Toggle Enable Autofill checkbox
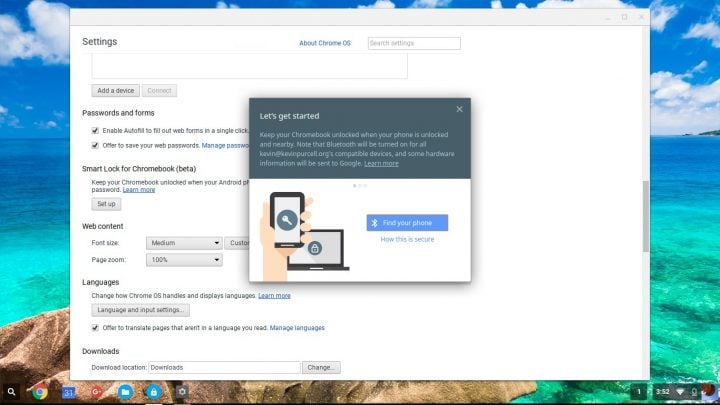 coord(95,130)
